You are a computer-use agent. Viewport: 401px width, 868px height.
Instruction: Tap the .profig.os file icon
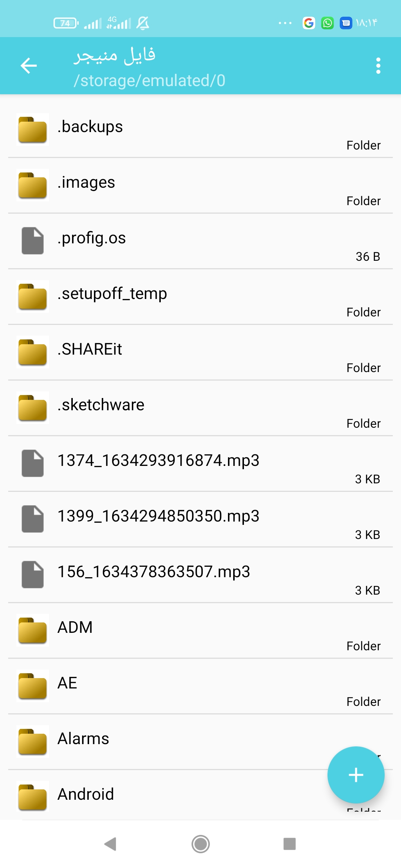tap(33, 241)
